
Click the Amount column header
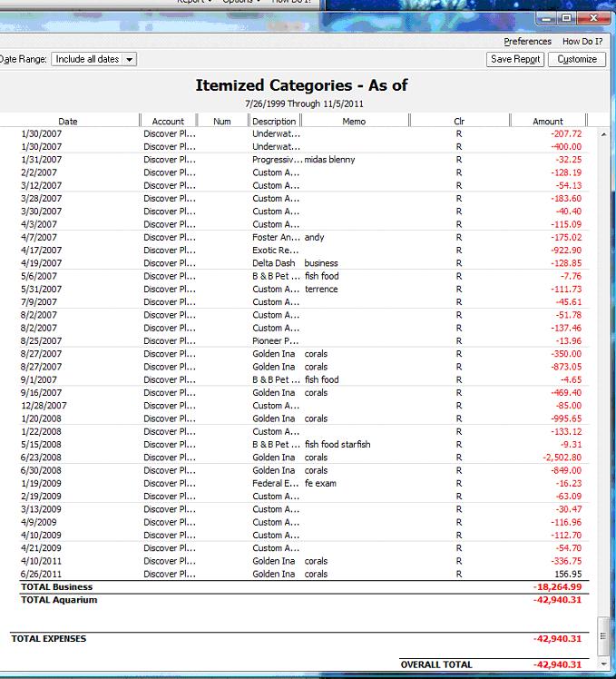tap(548, 122)
